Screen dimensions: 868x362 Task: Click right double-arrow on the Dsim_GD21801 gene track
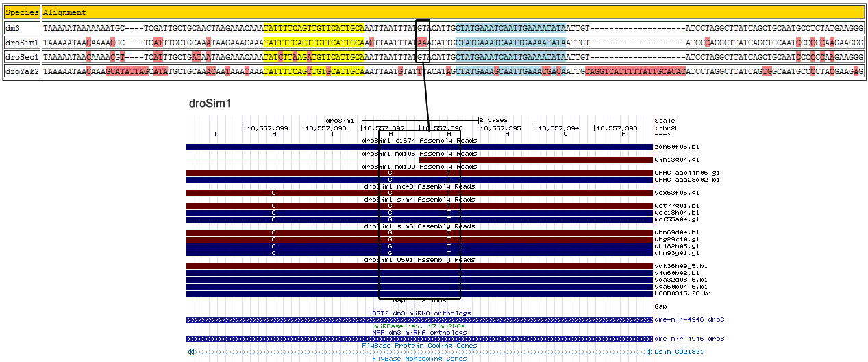pos(649,352)
